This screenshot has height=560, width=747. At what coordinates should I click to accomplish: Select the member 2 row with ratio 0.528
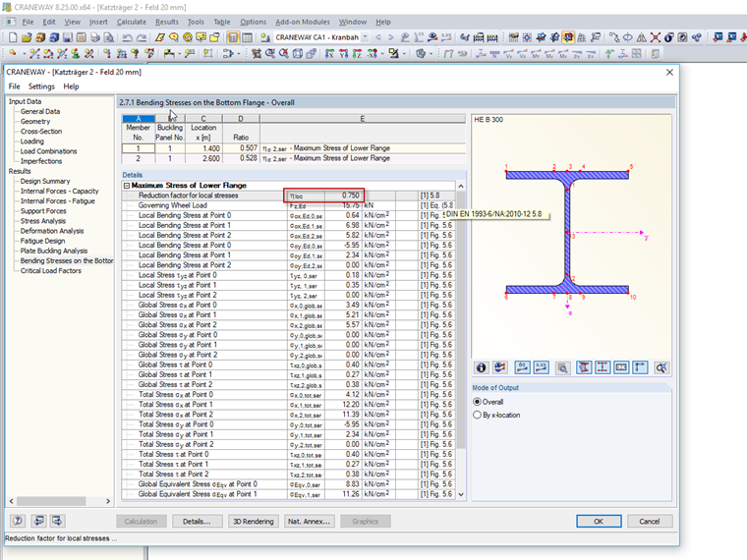(294, 158)
